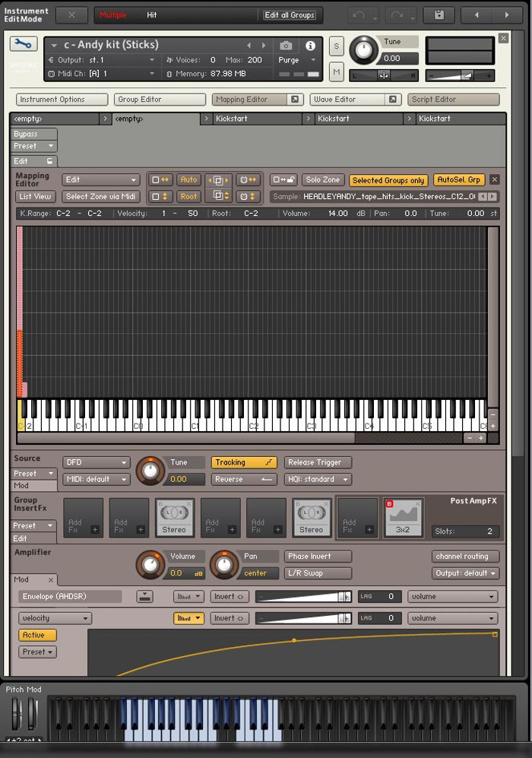This screenshot has width=532, height=758.
Task: Toggle the Solo Zone button
Action: click(323, 180)
